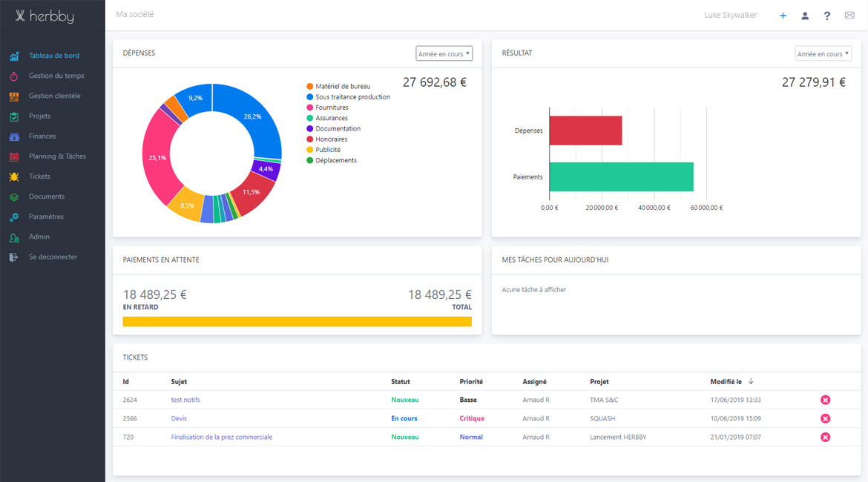The width and height of the screenshot is (868, 482).
Task: Click the green Paiements bar in chart
Action: [621, 177]
